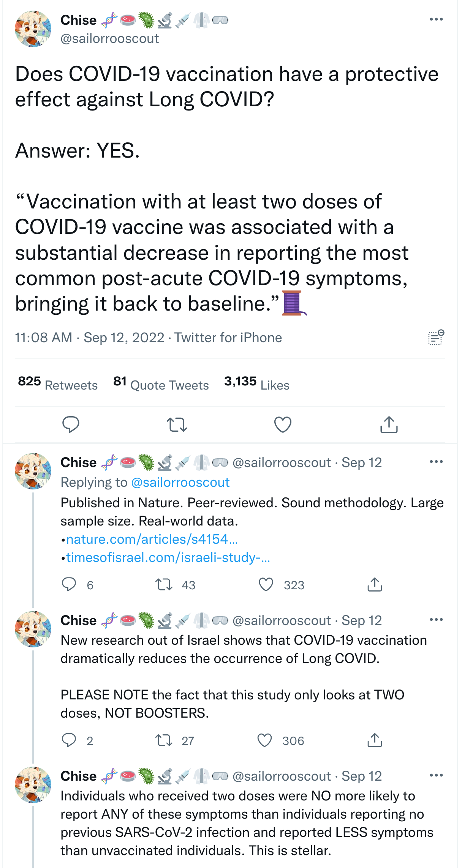Click the @sailorrooscout mention in 'Replying to'
Viewport: 462px width, 868px height.
[x=180, y=482]
